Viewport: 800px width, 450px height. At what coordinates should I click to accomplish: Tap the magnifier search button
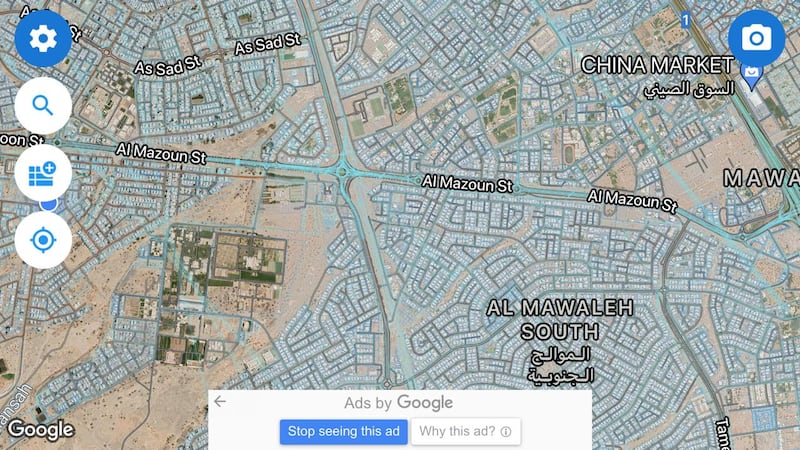pos(43,106)
